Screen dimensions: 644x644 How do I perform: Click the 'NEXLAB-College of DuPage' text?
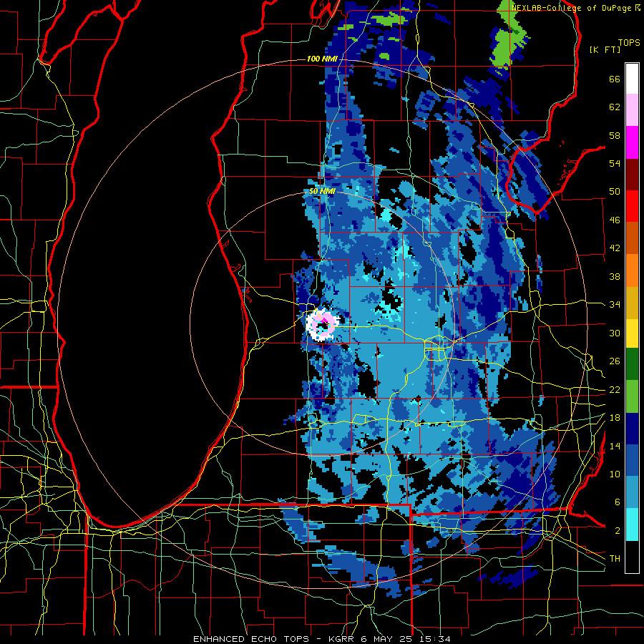pyautogui.click(x=571, y=8)
